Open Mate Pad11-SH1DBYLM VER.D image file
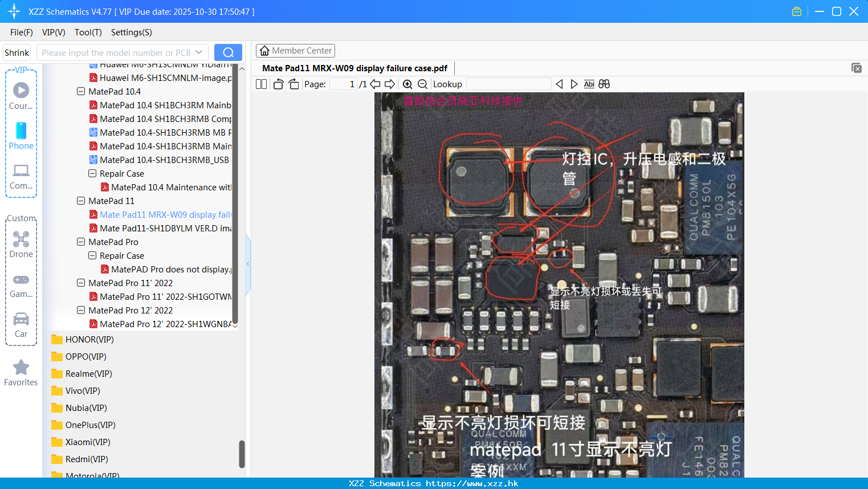Image resolution: width=868 pixels, height=489 pixels. click(x=160, y=228)
